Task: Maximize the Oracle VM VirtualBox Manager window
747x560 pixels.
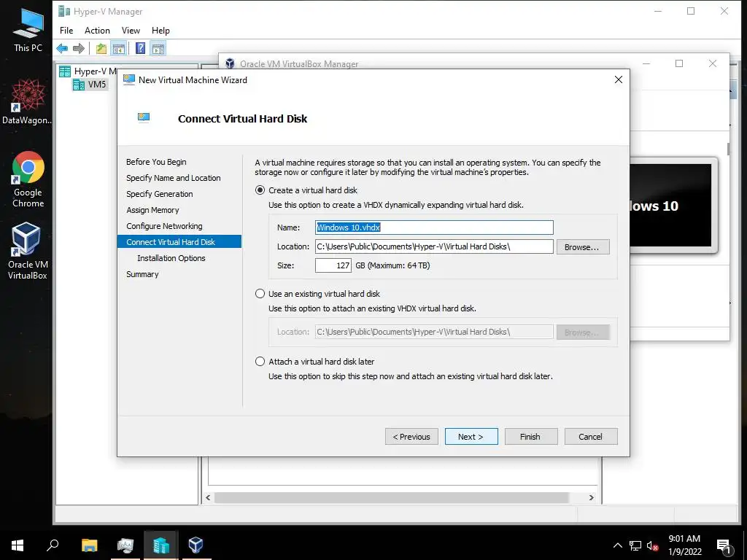Action: click(x=679, y=63)
